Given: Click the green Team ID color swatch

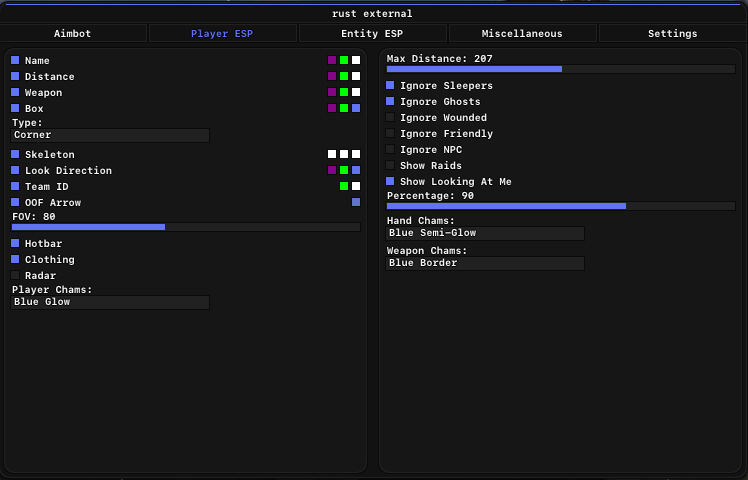Looking at the screenshot, I should tap(344, 186).
